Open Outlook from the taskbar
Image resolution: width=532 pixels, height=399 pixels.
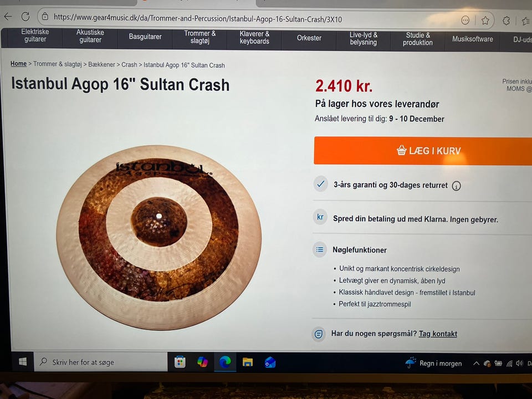(270, 362)
